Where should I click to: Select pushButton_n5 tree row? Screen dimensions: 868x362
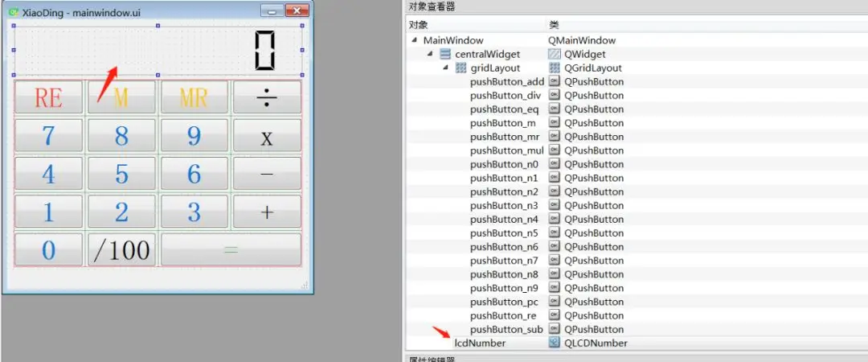point(504,233)
